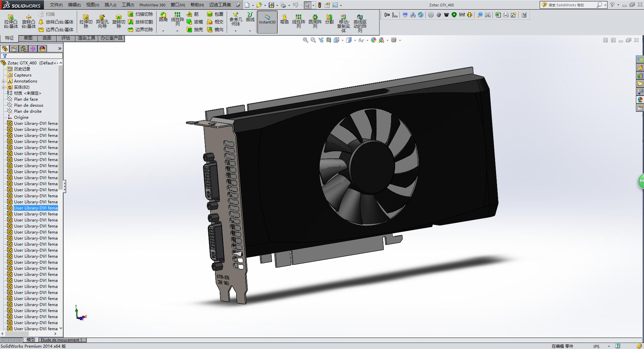Select the 圆周阵列 circular pattern tool
This screenshot has width=644, height=349.
pos(315,21)
